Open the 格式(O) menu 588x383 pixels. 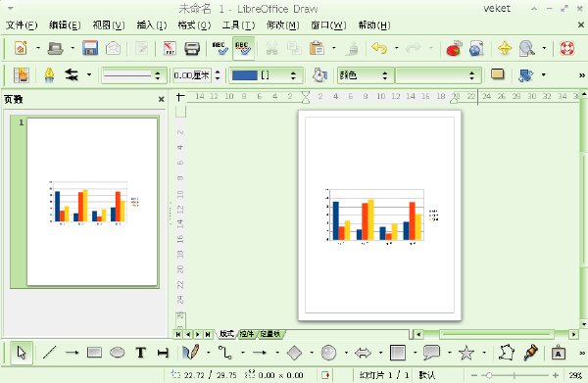point(194,25)
